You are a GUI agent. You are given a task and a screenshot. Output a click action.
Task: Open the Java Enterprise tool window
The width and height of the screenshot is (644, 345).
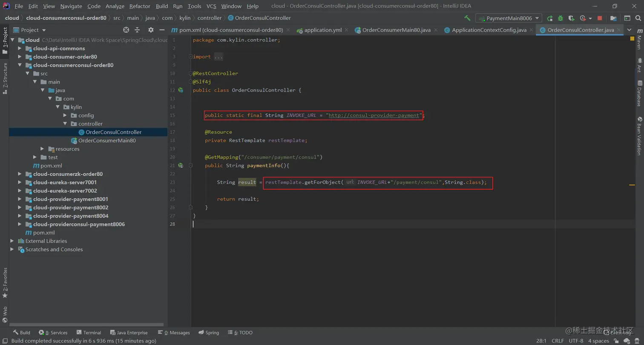pyautogui.click(x=129, y=333)
